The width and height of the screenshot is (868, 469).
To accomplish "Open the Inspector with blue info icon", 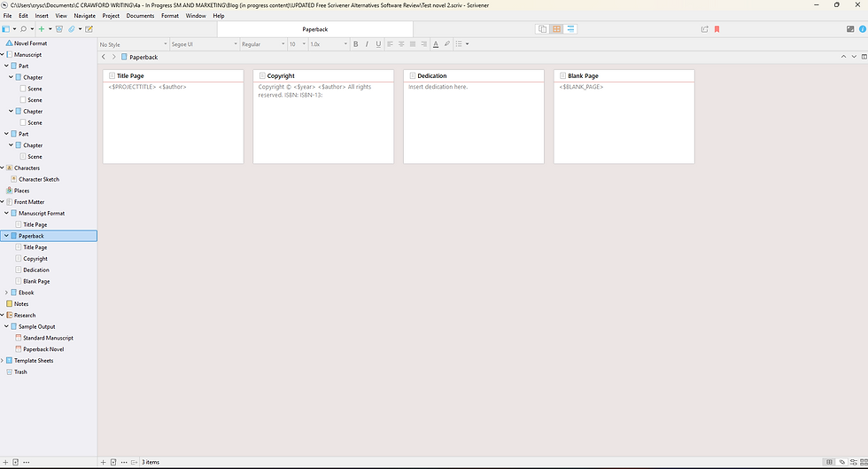I will pos(863,29).
